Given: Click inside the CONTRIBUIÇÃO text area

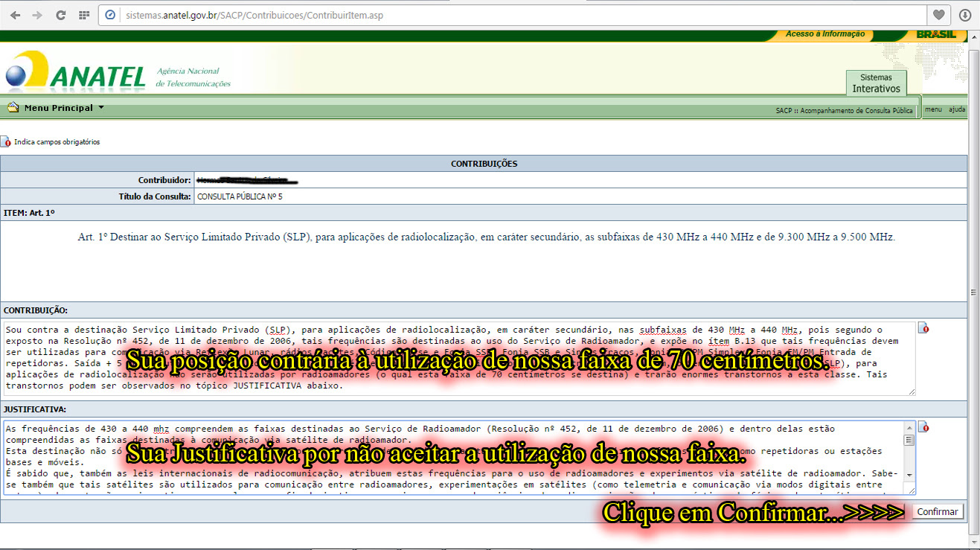Looking at the screenshot, I should pos(458,358).
